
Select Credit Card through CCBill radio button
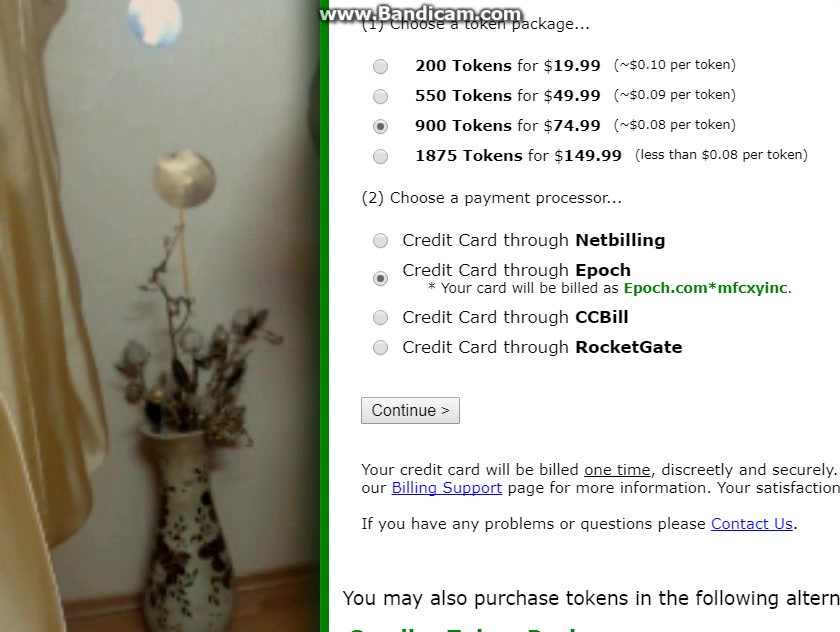(380, 318)
